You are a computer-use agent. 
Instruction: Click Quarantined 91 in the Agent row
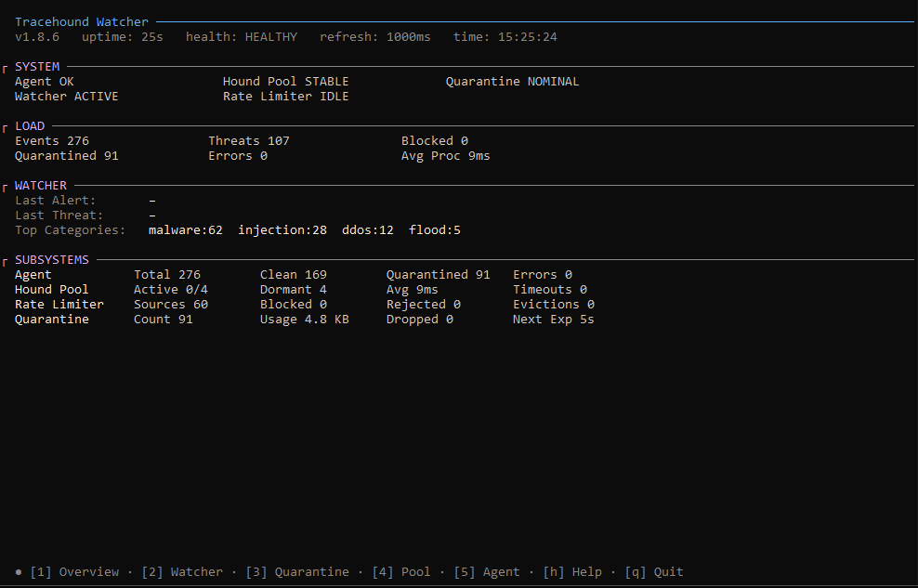(438, 274)
